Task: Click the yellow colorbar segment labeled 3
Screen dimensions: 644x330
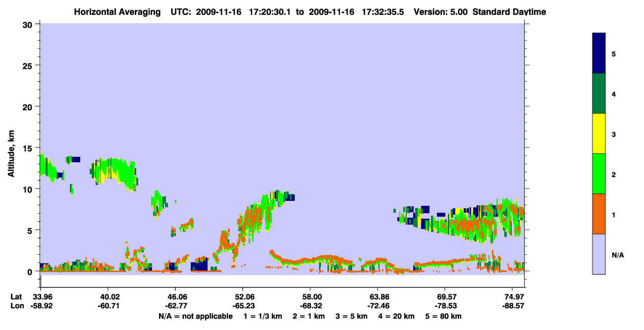Action: pyautogui.click(x=599, y=134)
